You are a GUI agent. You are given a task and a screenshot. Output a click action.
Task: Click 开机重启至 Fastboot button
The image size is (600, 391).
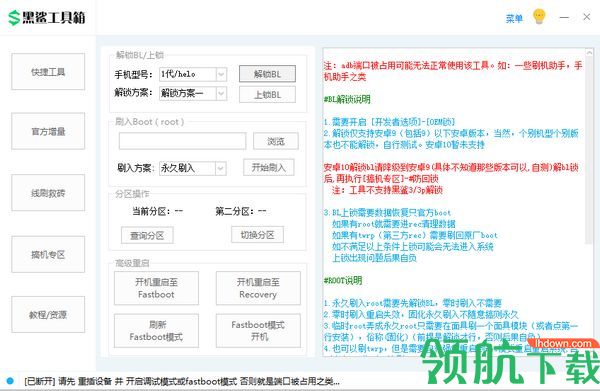156,288
